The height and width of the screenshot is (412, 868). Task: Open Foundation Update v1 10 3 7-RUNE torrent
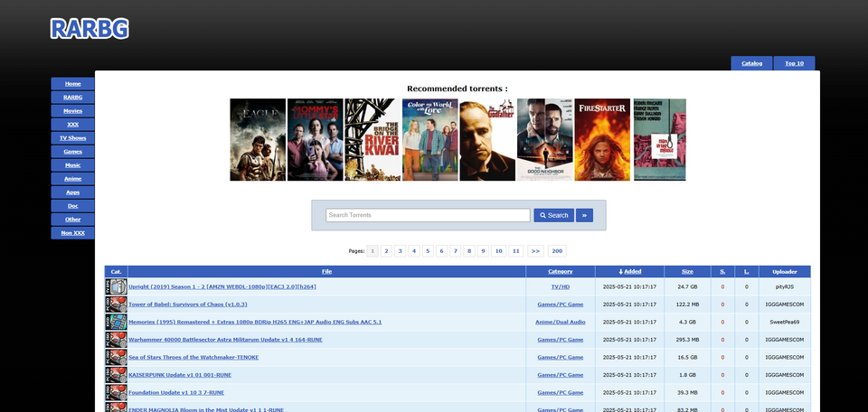click(x=176, y=393)
